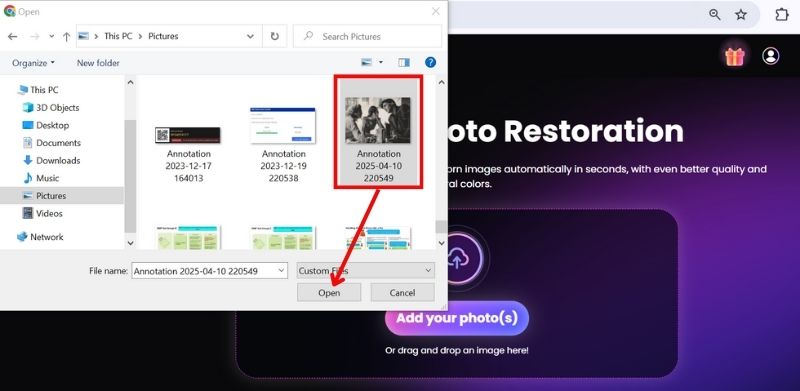The image size is (800, 391).
Task: Expand the address bar history dropdown
Action: click(250, 36)
